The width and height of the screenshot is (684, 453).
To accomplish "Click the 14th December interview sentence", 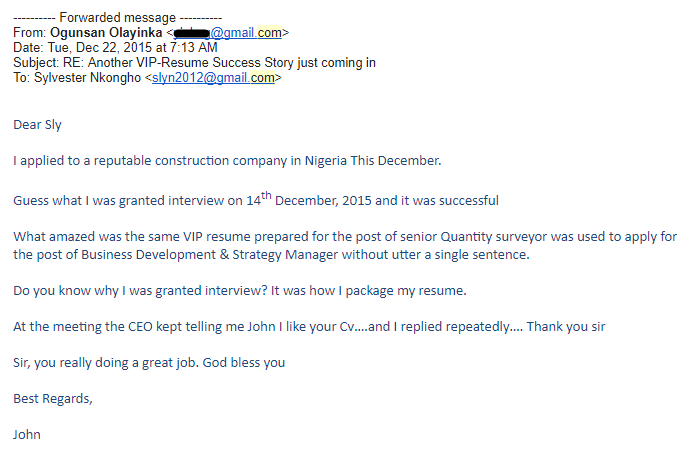I will [x=256, y=199].
